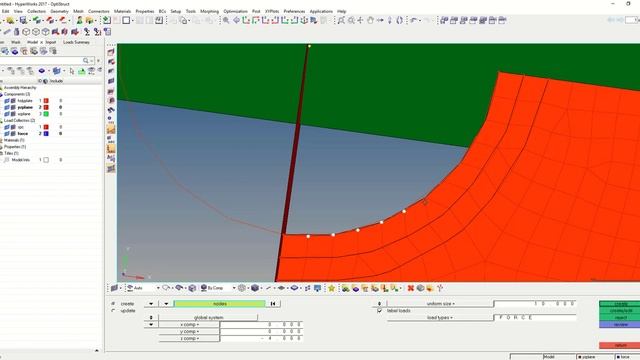
Task: Click the uniform size value field
Action: click(535, 304)
